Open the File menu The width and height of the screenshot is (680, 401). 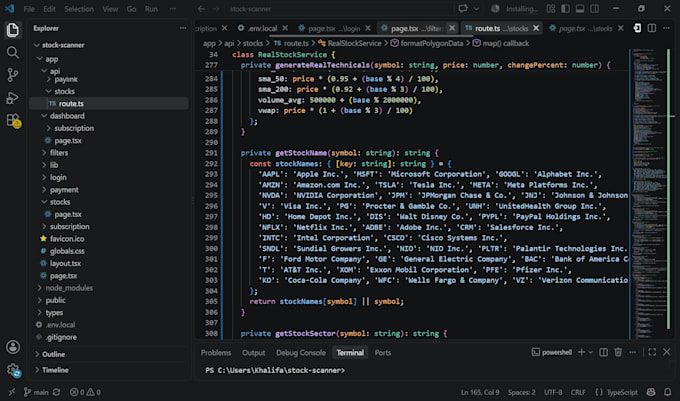click(x=29, y=9)
